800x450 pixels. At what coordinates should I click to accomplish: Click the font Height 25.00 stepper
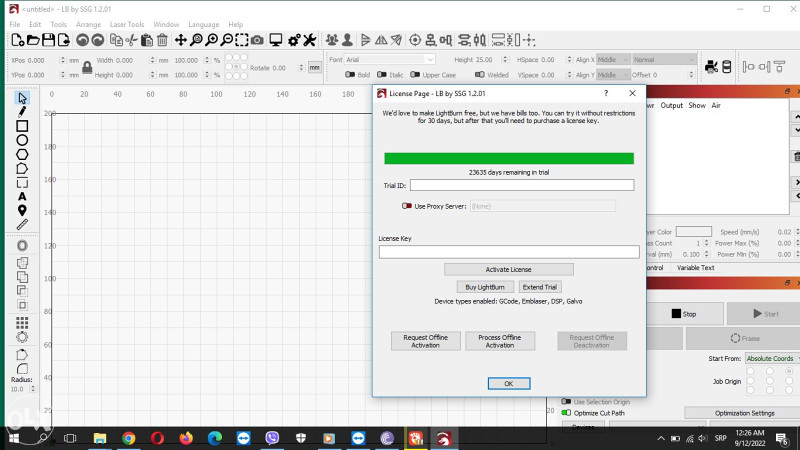point(505,60)
